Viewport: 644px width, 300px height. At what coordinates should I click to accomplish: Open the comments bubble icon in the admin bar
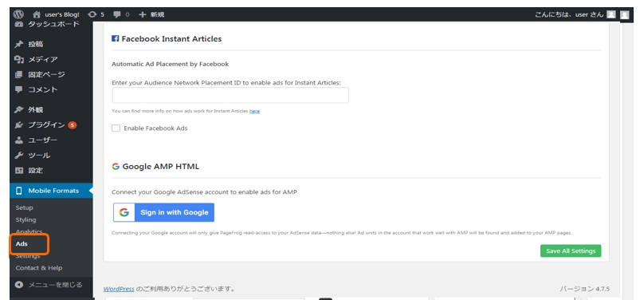(x=117, y=14)
